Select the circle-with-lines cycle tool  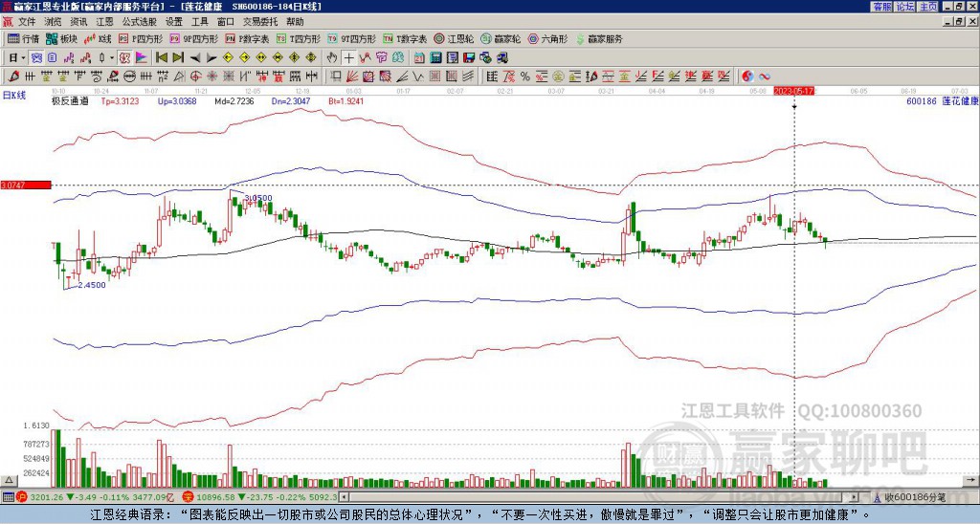129,76
